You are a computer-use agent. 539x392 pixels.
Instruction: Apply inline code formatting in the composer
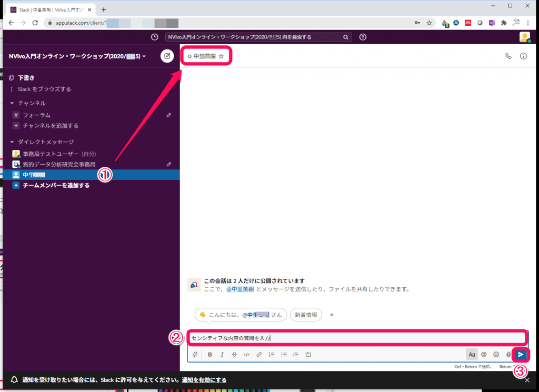(x=247, y=355)
